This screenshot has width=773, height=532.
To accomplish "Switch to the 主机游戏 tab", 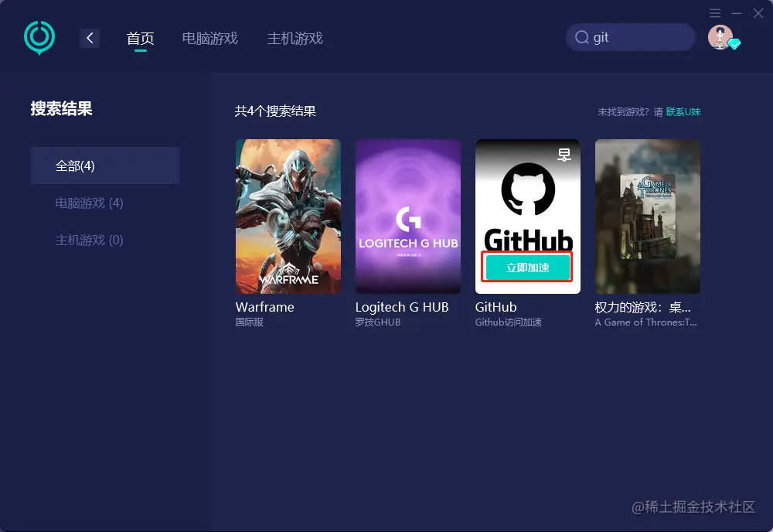I will click(295, 39).
